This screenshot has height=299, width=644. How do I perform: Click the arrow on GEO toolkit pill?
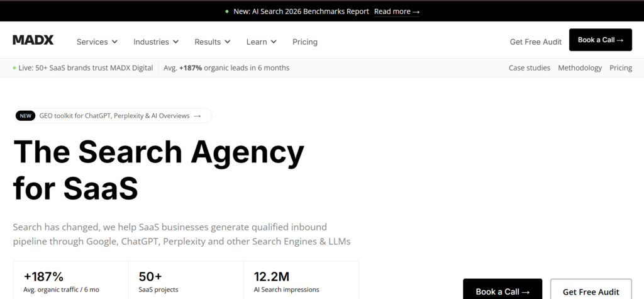[x=197, y=116]
